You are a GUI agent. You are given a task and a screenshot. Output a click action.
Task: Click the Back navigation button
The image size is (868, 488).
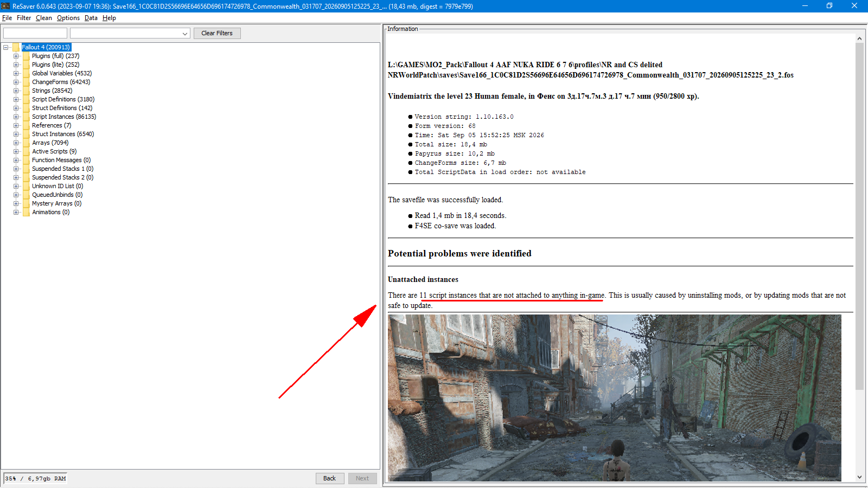[x=330, y=478]
